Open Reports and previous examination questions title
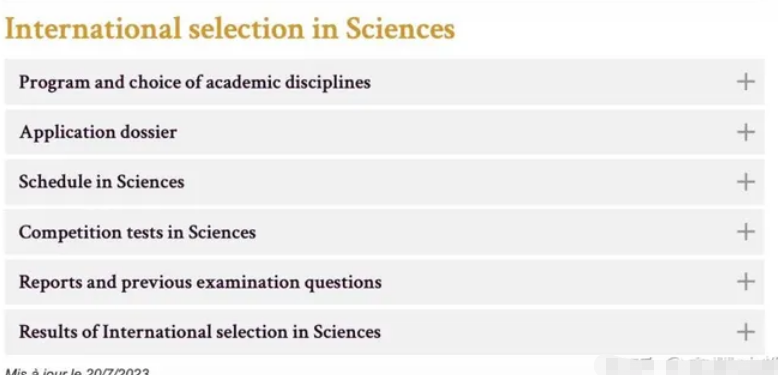 200,282
